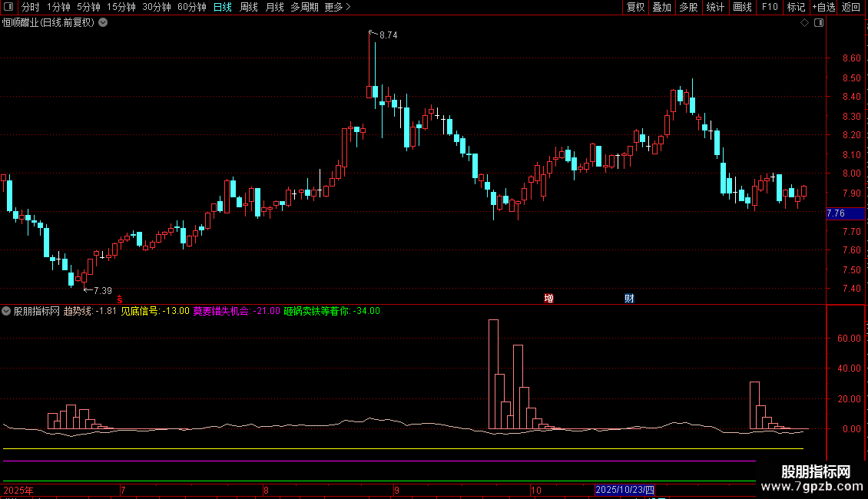This screenshot has width=868, height=499.
Task: Click the 2025/10/23 date label on timeline
Action: tap(625, 490)
